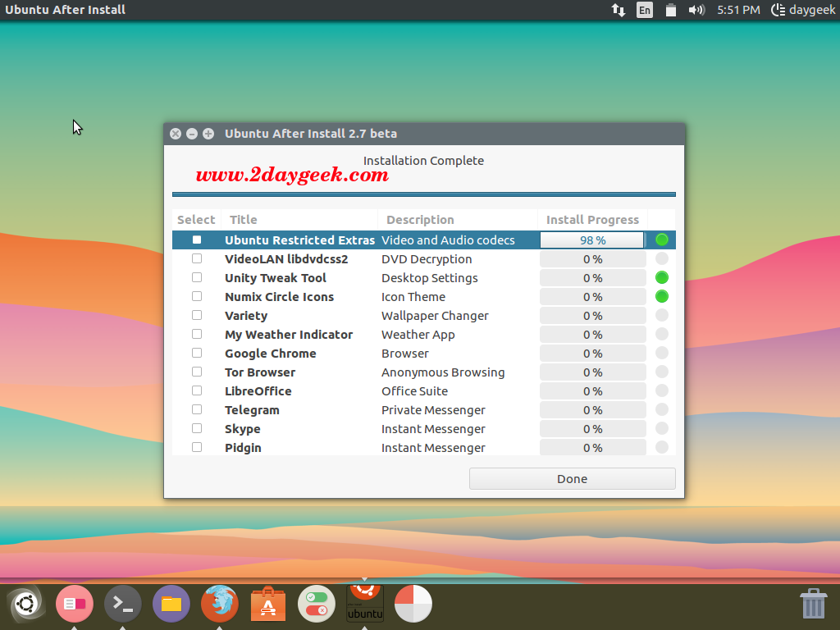The height and width of the screenshot is (630, 840).
Task: Click the 0 % progress bar for Pidgin
Action: coord(592,447)
